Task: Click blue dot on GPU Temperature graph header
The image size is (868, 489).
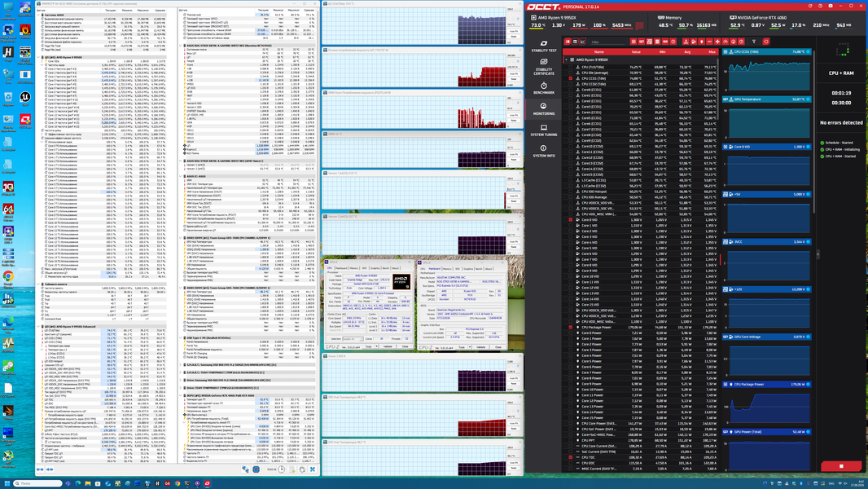Action: tap(809, 99)
